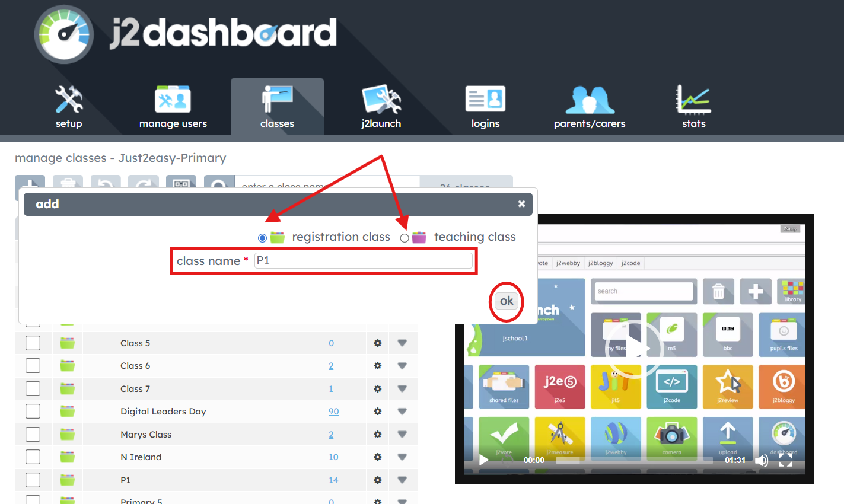Open the settings gear for N Ireland

pyautogui.click(x=377, y=457)
